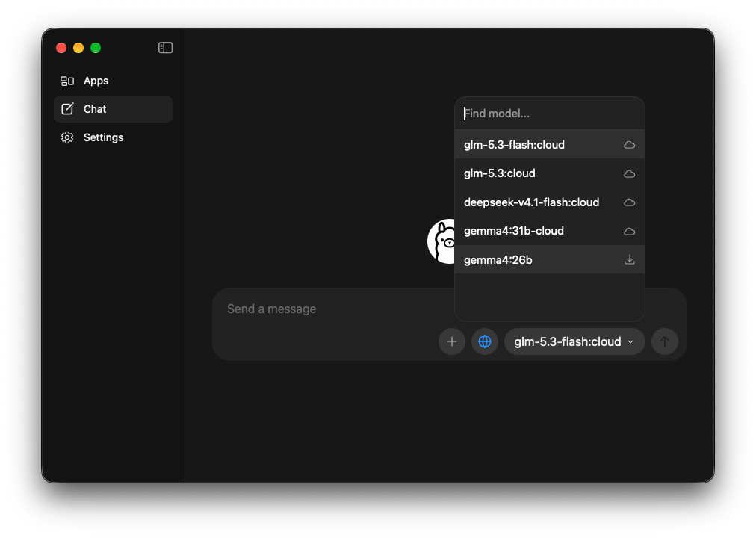Screen dimensions: 756x538
Task: Toggle the web search globe button
Action: 485,341
